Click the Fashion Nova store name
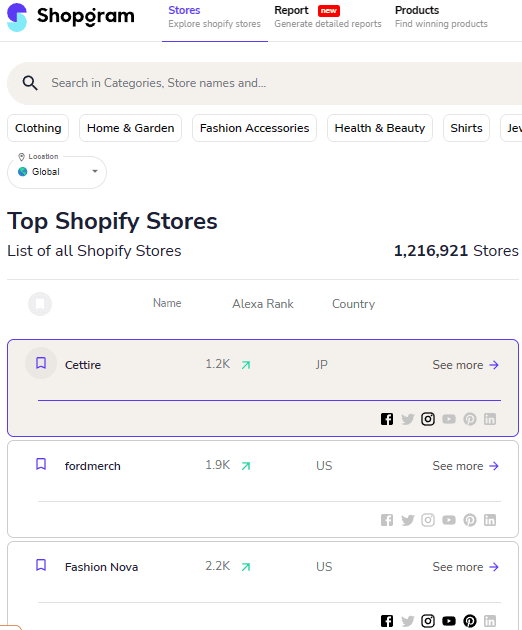522x630 pixels. tap(101, 567)
